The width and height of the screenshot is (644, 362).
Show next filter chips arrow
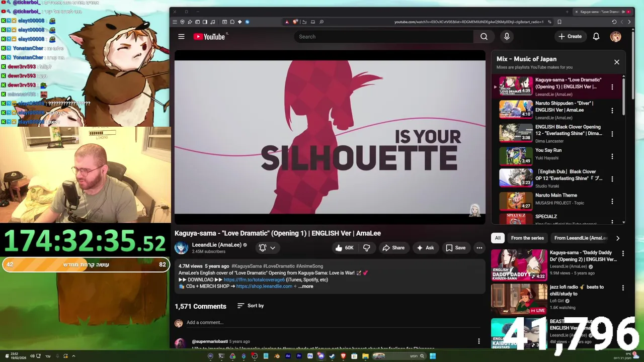tap(617, 238)
